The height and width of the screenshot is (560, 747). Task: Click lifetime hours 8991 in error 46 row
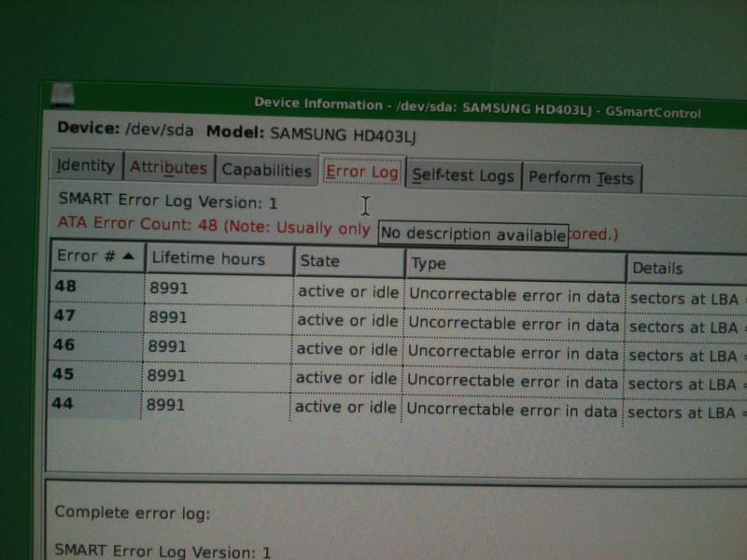167,346
